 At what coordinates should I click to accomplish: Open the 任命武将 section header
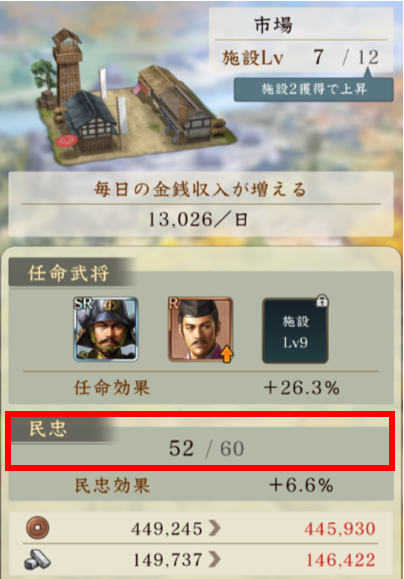point(70,273)
